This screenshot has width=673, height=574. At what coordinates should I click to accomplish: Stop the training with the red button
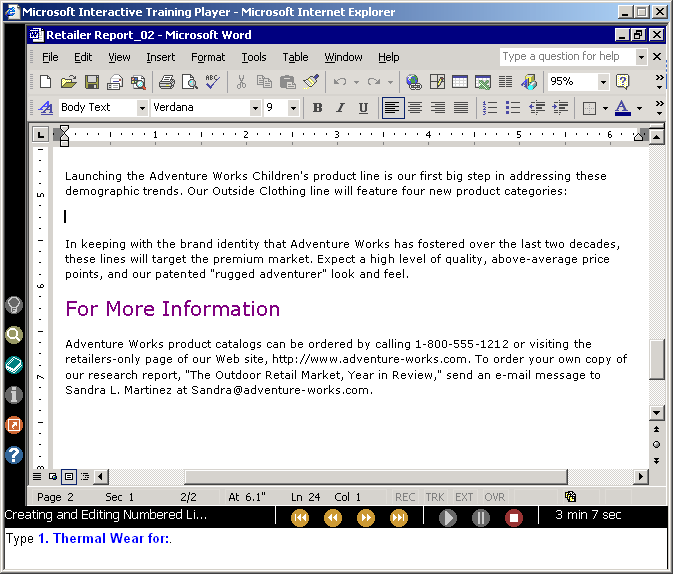point(514,518)
